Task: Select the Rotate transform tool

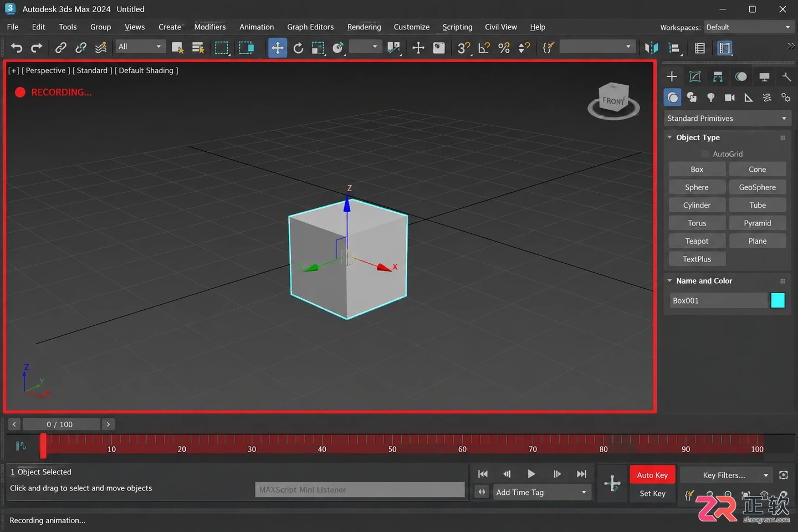Action: tap(298, 48)
